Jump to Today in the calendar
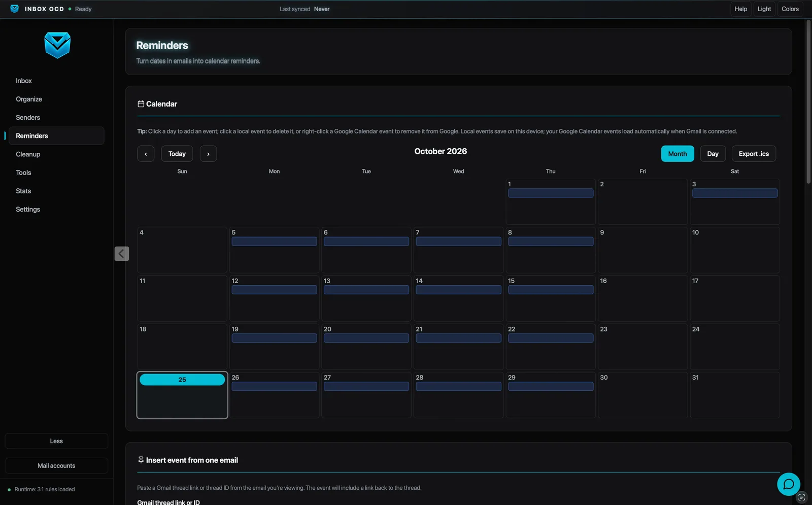 coord(177,154)
